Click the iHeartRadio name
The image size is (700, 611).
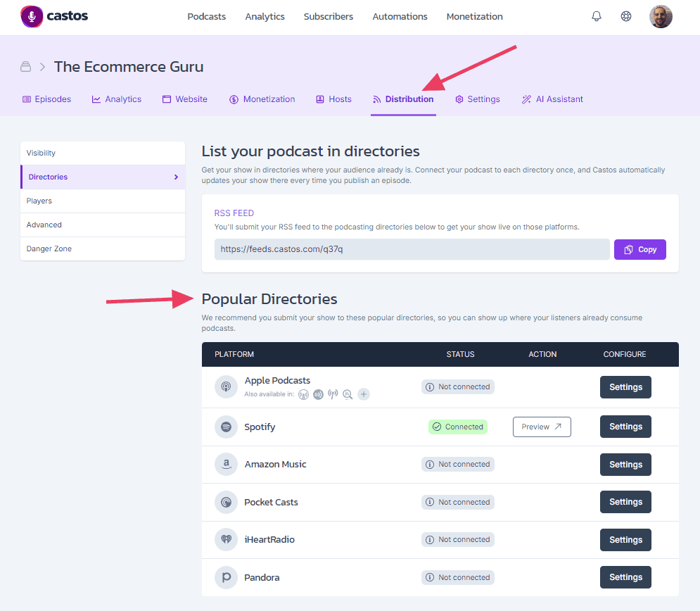pyautogui.click(x=269, y=540)
